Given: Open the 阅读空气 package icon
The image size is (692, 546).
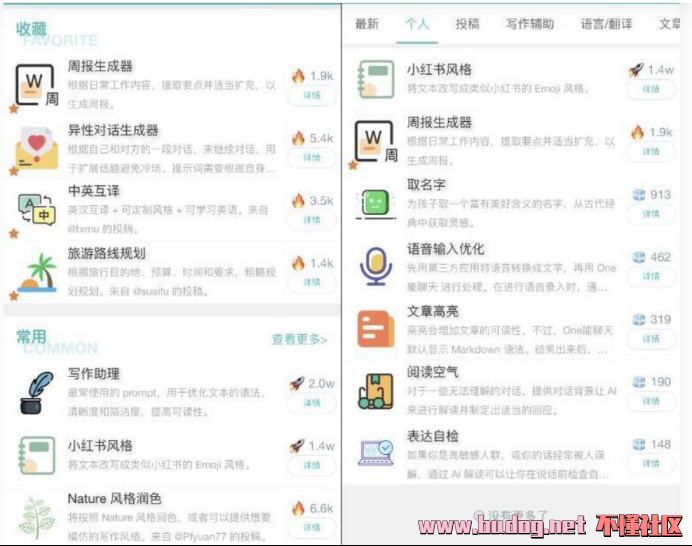Looking at the screenshot, I should tap(376, 391).
